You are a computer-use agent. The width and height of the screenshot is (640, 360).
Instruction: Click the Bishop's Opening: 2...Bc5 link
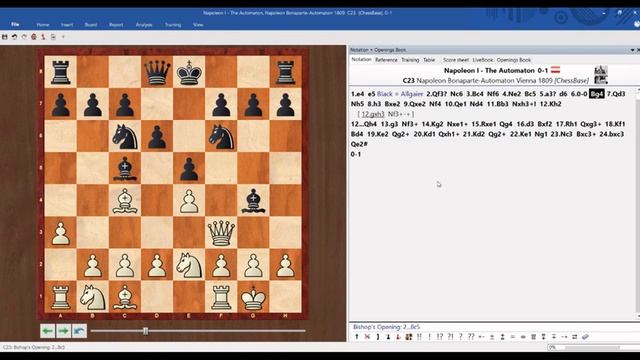386,327
